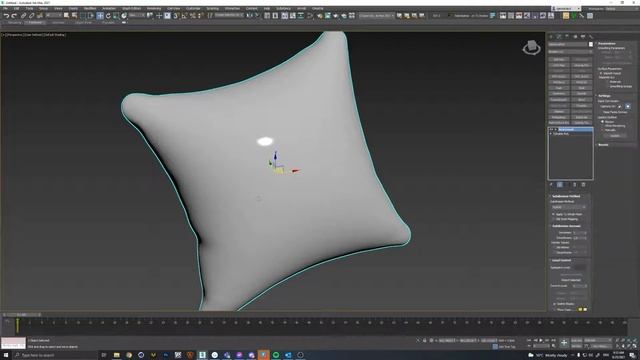Open the Rendering menu
640x360 pixels.
pos(154,8)
